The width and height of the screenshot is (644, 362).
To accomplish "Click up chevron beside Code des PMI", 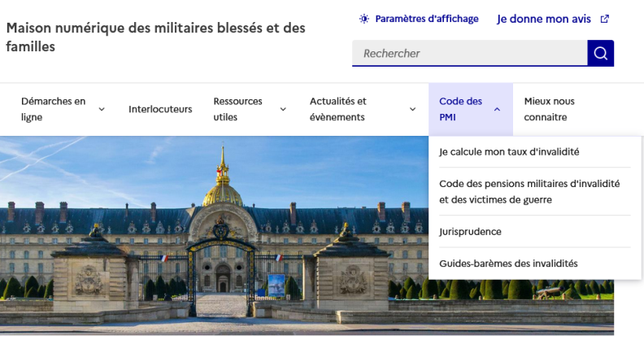I will [x=497, y=109].
